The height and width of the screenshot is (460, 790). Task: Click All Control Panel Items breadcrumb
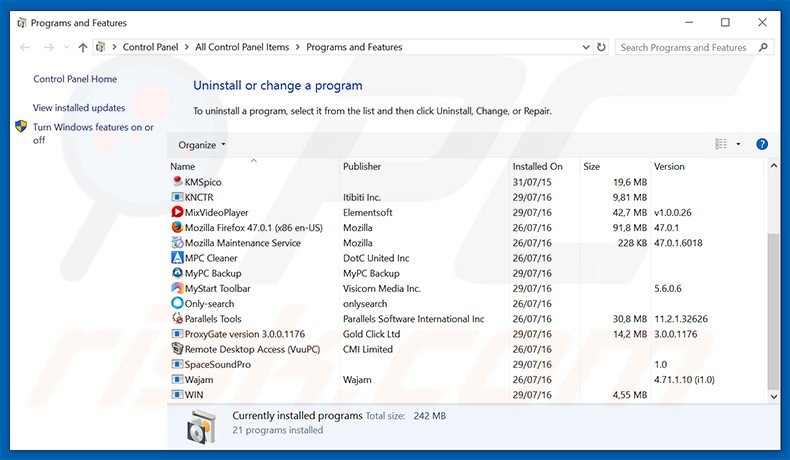(242, 47)
